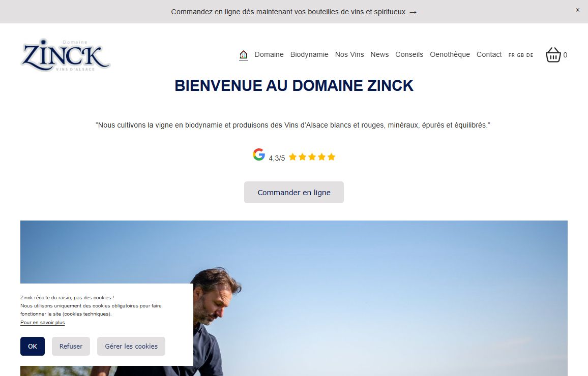
Task: Click the five-star rating display
Action: (312, 157)
